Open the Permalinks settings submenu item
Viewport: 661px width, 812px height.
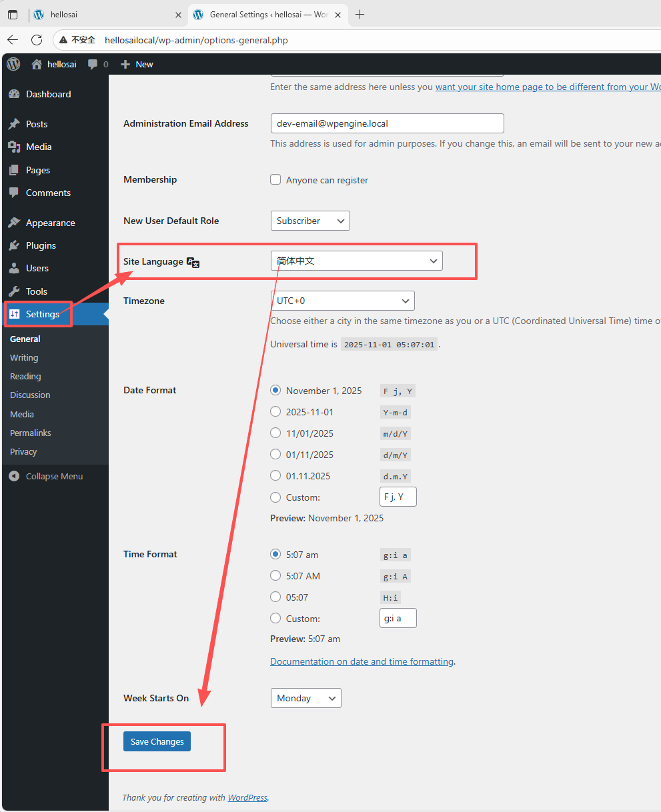[31, 433]
